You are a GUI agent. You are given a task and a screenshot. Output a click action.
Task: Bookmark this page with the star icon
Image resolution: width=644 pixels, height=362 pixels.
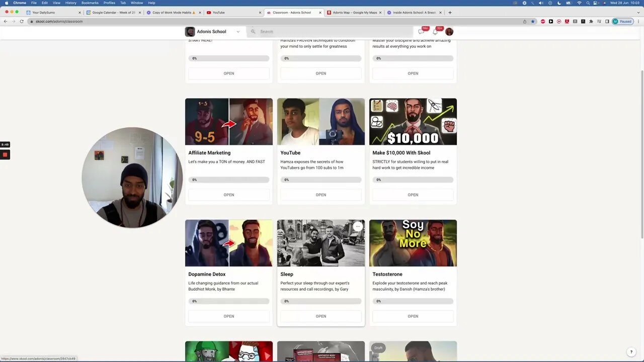(533, 22)
